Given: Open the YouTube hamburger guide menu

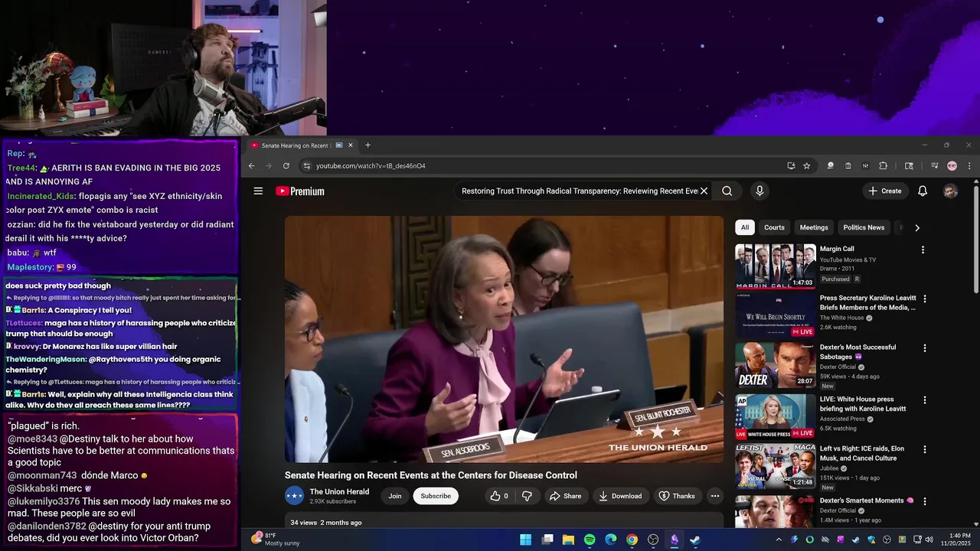Looking at the screenshot, I should click(258, 191).
